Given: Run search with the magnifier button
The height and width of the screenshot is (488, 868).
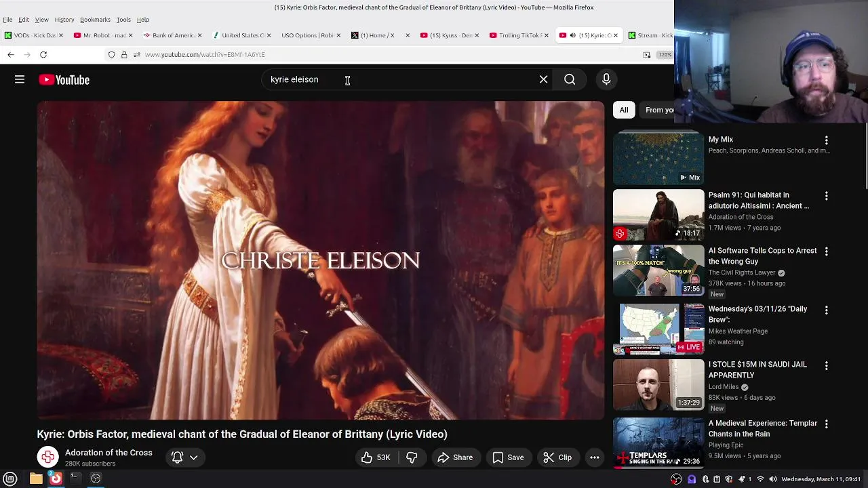Looking at the screenshot, I should tap(570, 79).
